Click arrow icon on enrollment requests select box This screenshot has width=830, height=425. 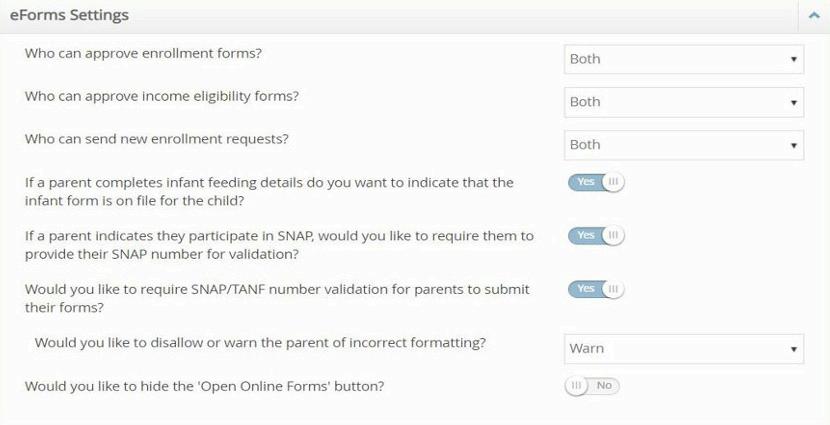[794, 145]
